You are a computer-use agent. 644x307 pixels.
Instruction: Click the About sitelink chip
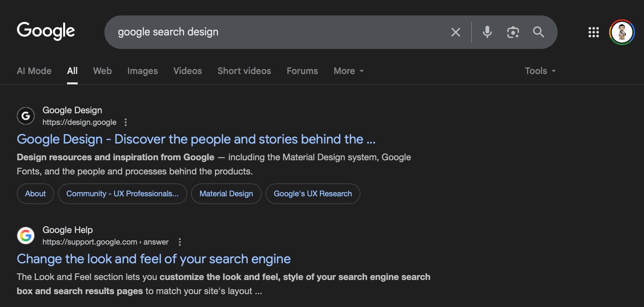click(x=35, y=194)
